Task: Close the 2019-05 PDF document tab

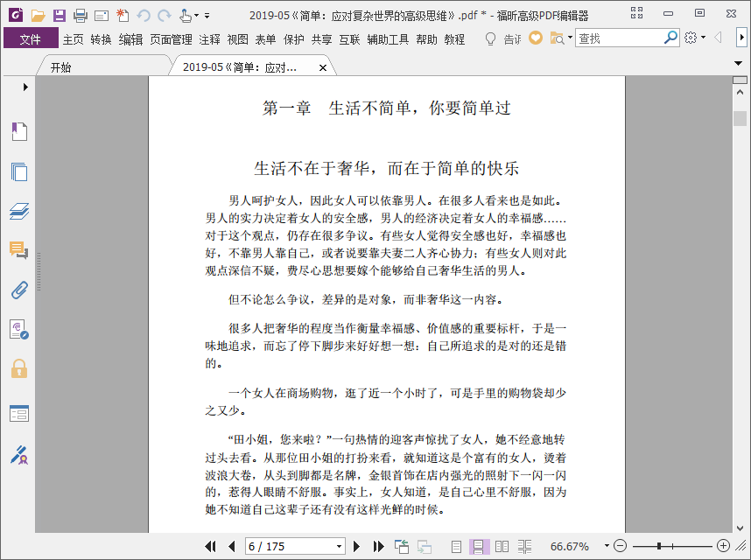Action: pos(323,68)
